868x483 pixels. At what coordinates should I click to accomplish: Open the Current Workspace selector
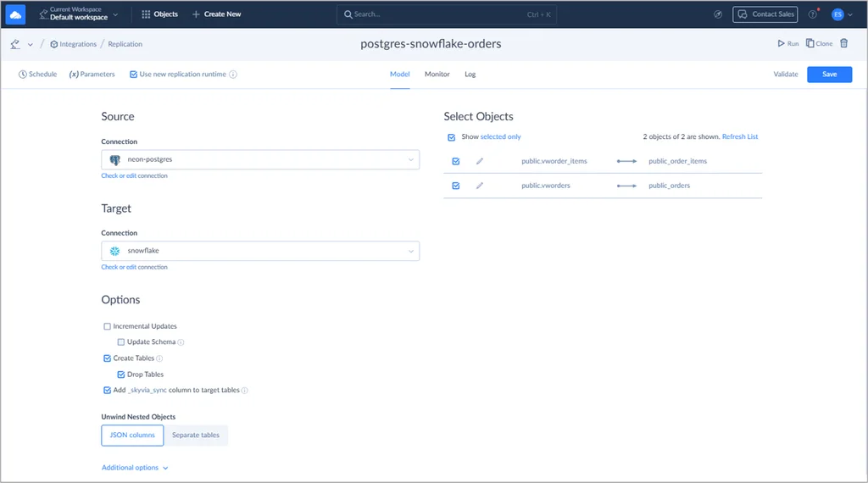tap(78, 14)
